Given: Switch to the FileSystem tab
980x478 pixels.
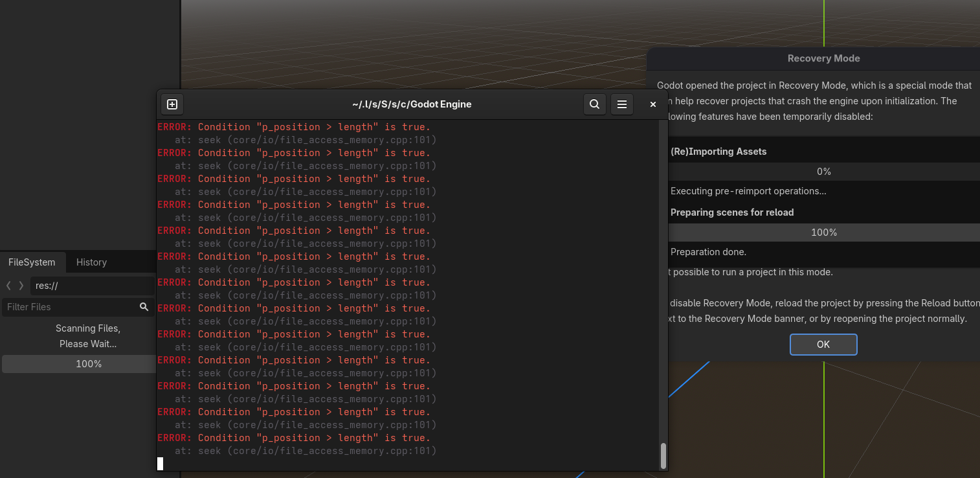Looking at the screenshot, I should tap(32, 262).
